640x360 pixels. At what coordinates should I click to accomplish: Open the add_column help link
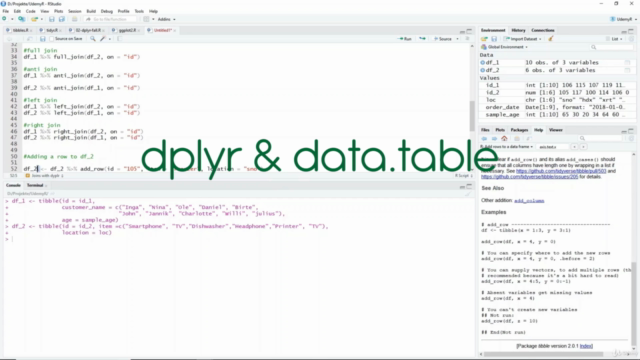click(x=529, y=201)
